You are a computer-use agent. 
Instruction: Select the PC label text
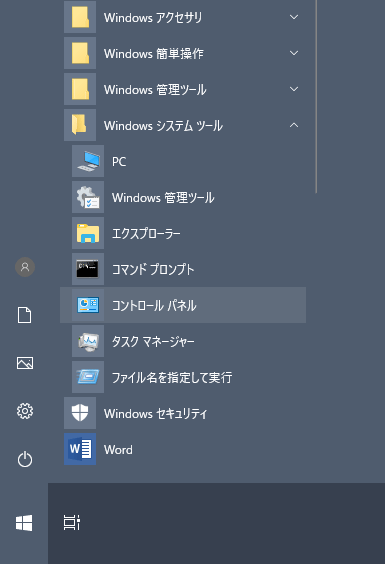click(x=119, y=162)
